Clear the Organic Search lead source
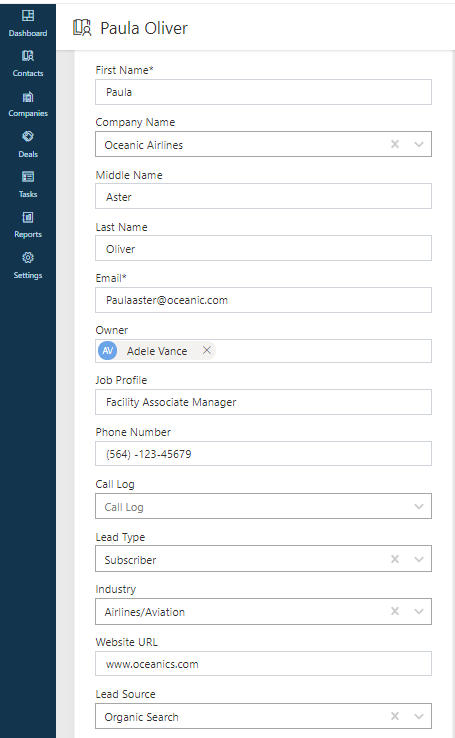455x738 pixels. [395, 716]
